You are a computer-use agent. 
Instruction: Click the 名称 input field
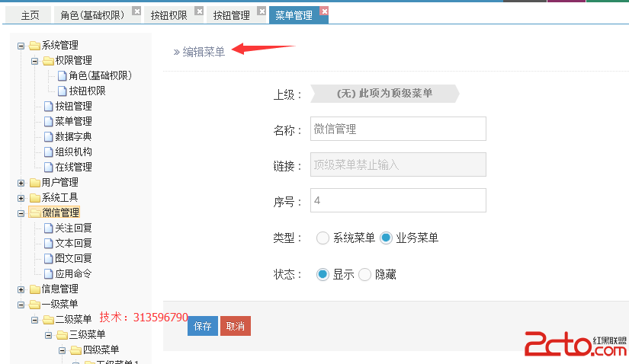[398, 129]
